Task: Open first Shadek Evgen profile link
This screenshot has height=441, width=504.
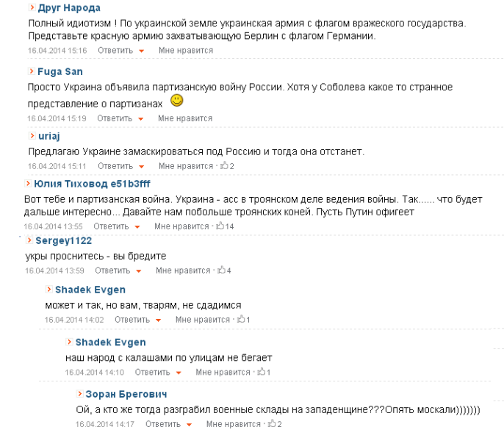Action: [90, 290]
